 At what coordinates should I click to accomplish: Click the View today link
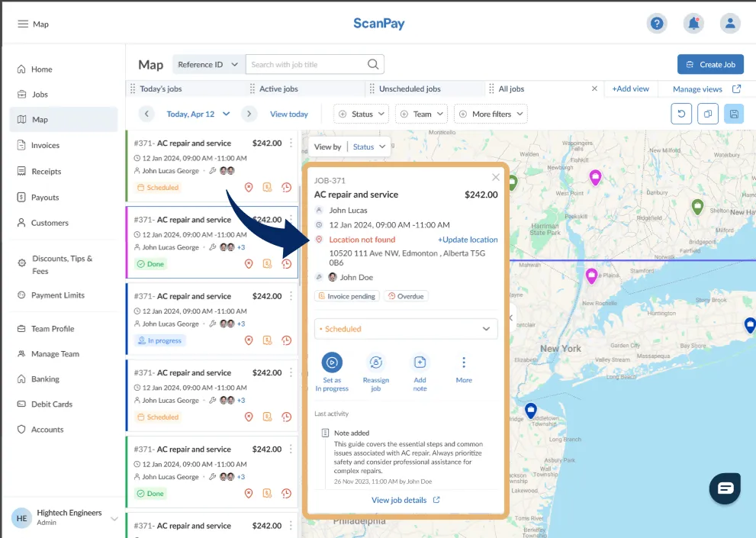click(x=288, y=114)
